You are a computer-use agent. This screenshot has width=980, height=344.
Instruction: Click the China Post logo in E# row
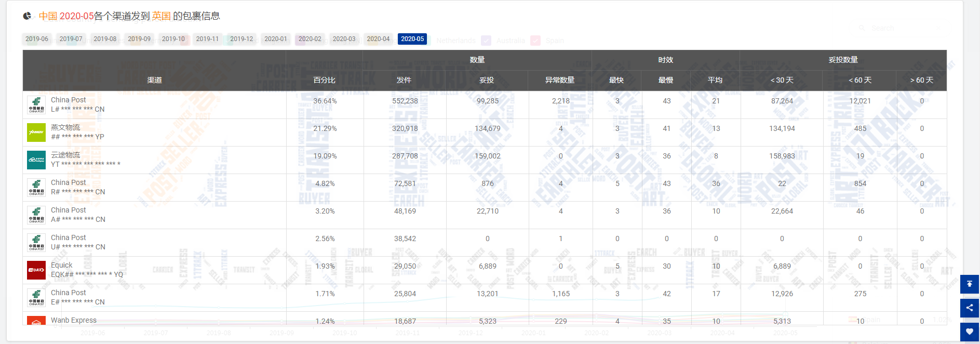pyautogui.click(x=36, y=298)
